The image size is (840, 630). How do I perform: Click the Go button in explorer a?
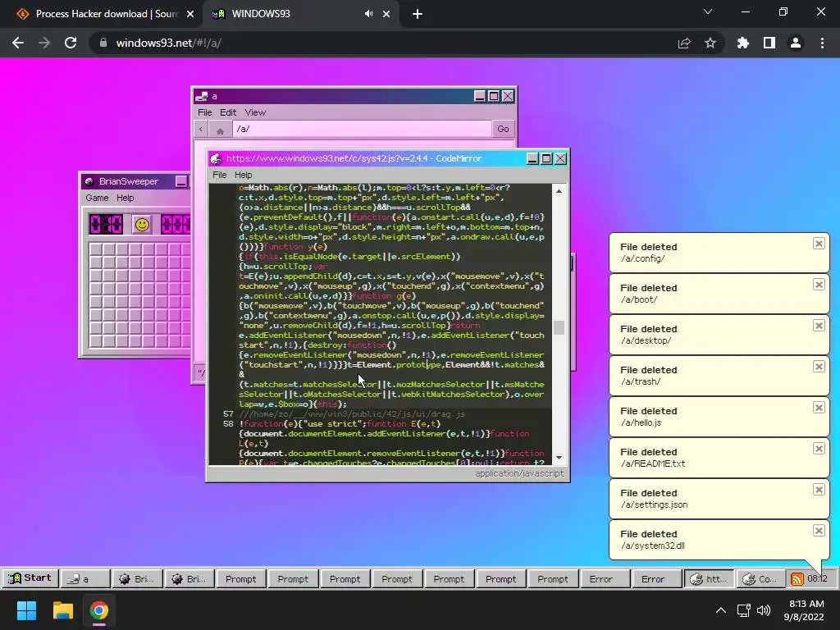(x=503, y=129)
